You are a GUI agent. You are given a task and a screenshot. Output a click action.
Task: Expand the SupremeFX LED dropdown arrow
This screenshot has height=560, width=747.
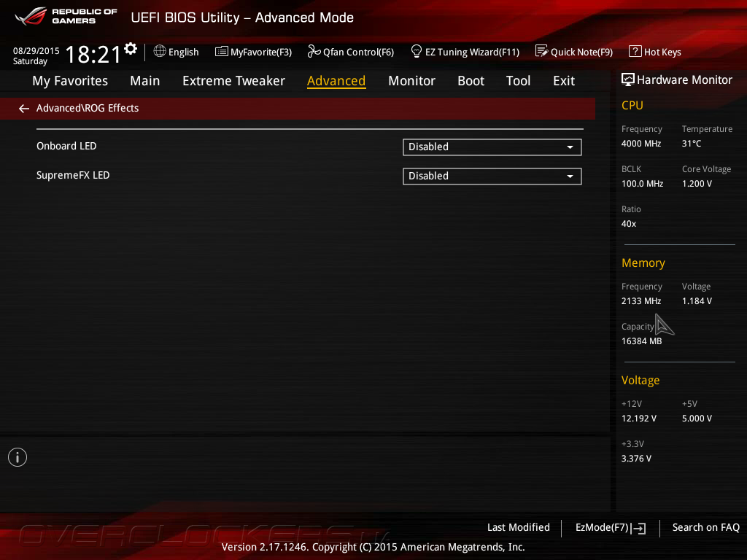(x=570, y=176)
